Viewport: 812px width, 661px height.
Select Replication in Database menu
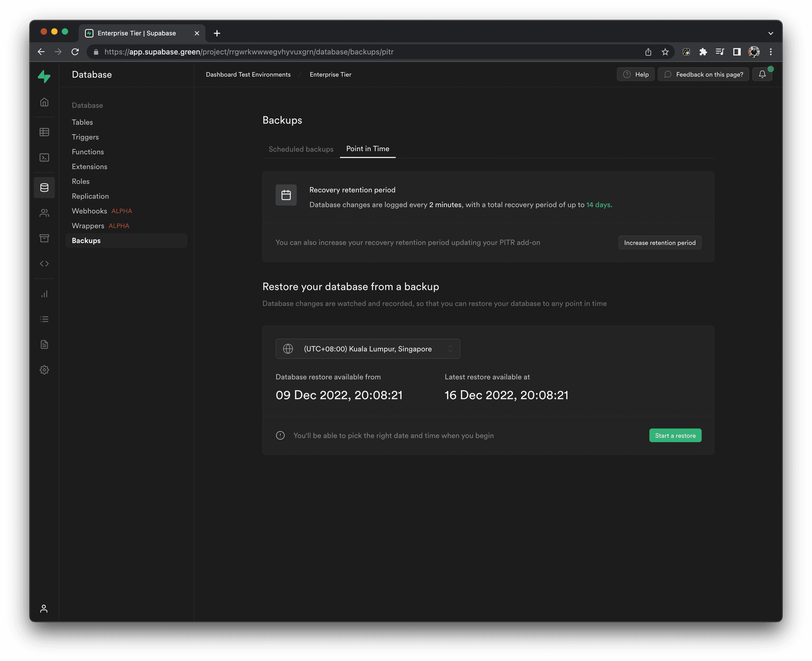point(90,196)
